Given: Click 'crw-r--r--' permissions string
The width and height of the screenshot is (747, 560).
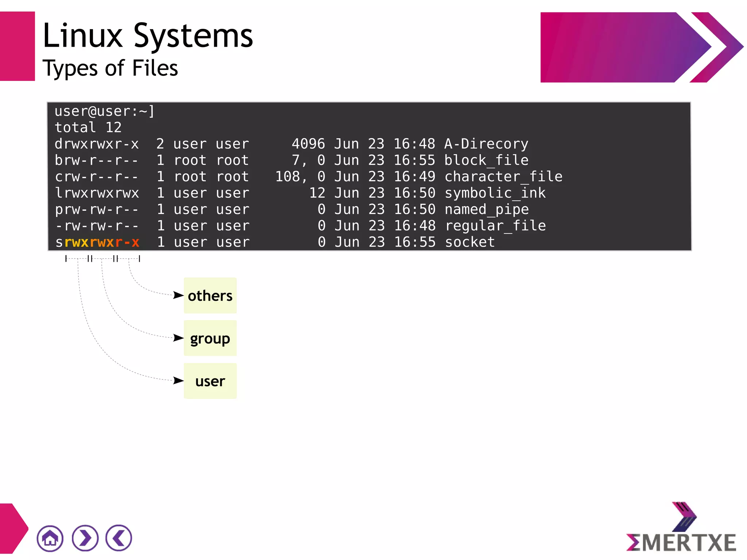Looking at the screenshot, I should point(97,177).
